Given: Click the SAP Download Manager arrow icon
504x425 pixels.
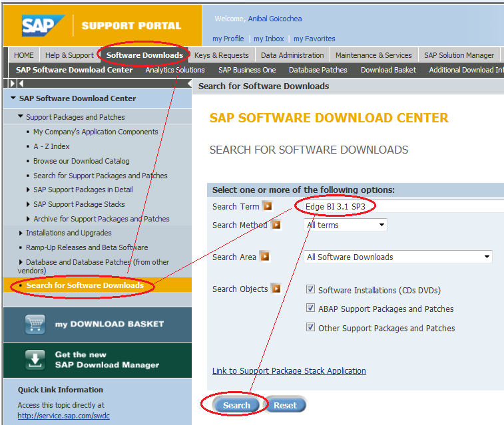Looking at the screenshot, I should [x=35, y=359].
